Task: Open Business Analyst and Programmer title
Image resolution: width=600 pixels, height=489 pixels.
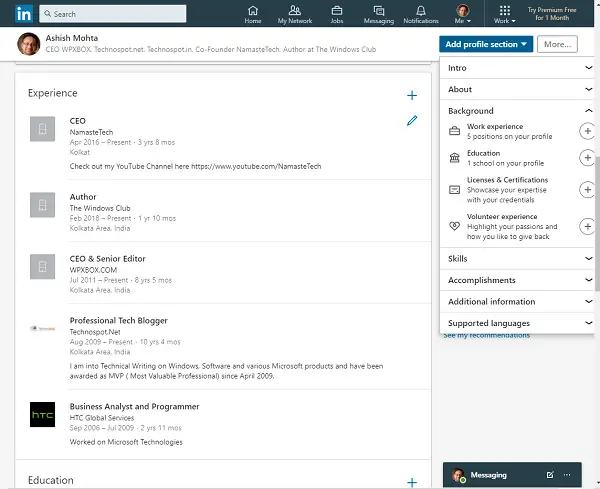Action: (x=134, y=406)
